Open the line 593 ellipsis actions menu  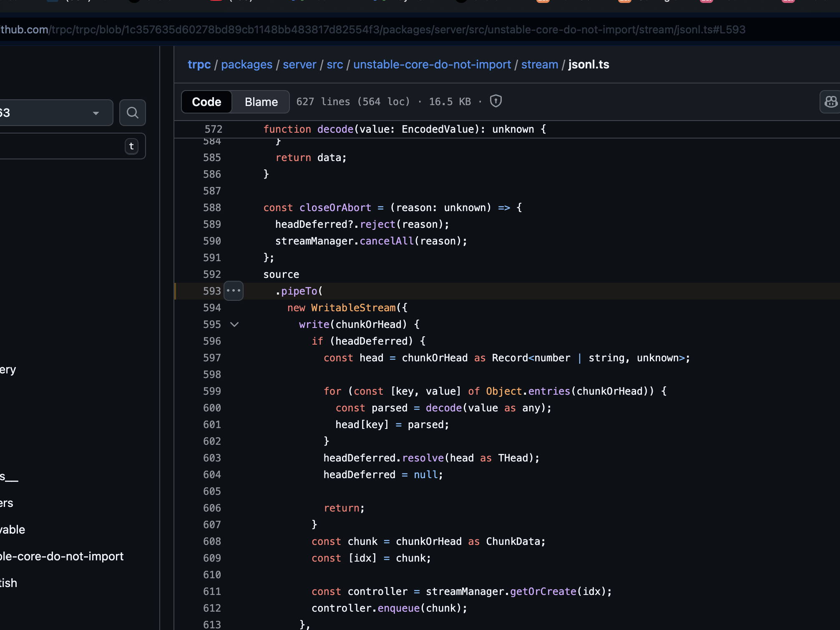pos(234,291)
